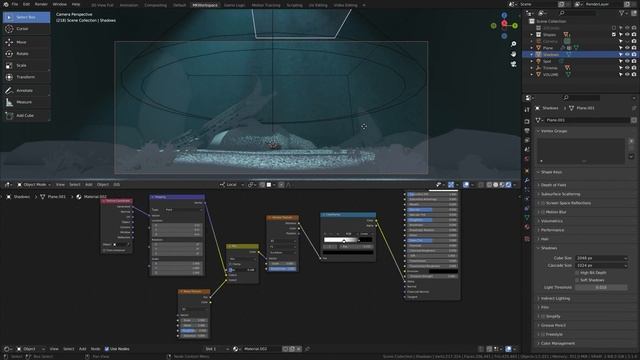Open the Help menu
640x360 pixels.
coord(76,4)
